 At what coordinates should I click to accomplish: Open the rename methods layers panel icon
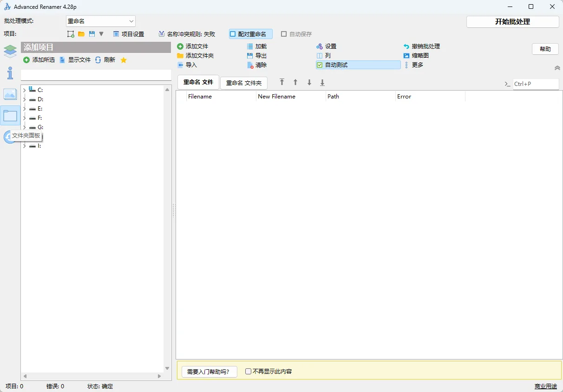(10, 51)
